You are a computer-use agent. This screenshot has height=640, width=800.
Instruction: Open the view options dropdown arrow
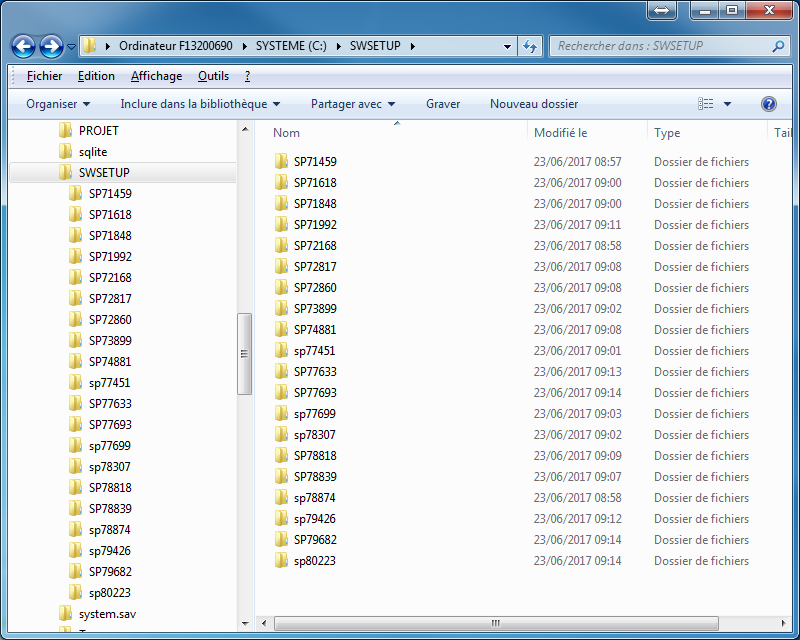click(728, 104)
